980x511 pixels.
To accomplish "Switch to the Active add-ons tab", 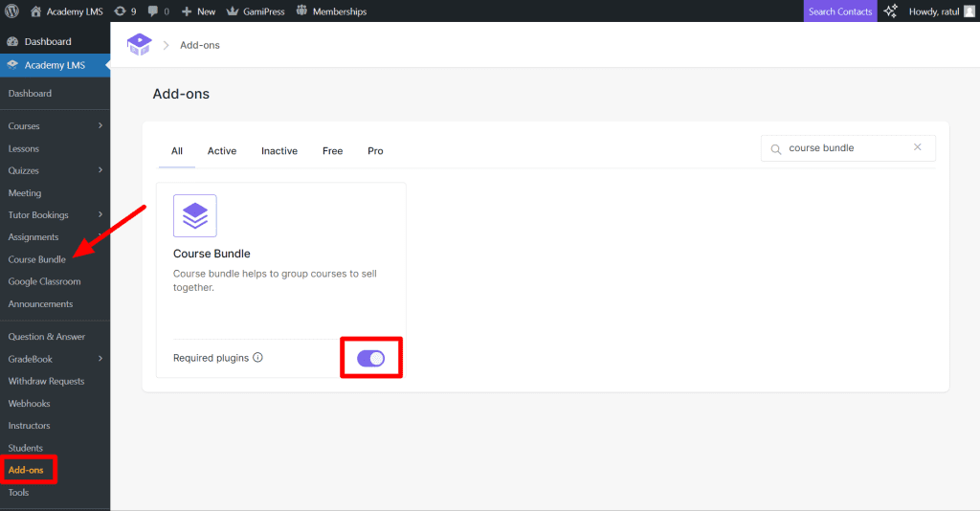I will pyautogui.click(x=222, y=151).
